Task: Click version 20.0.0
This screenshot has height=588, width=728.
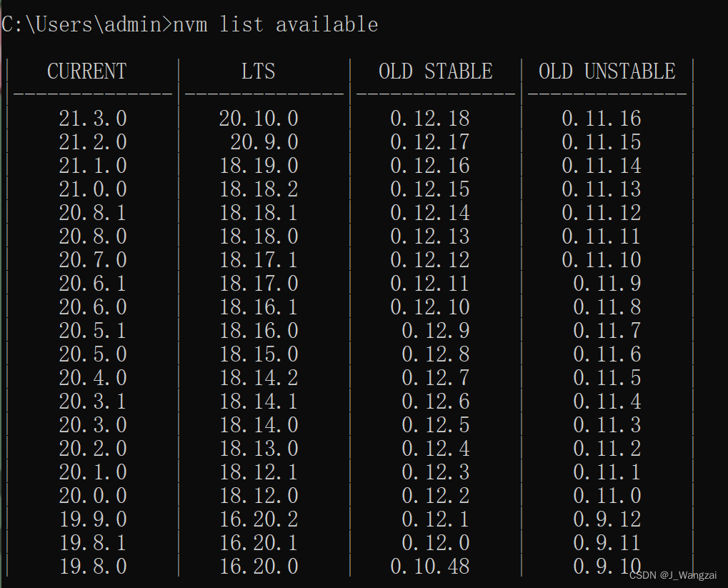Action: (x=93, y=496)
